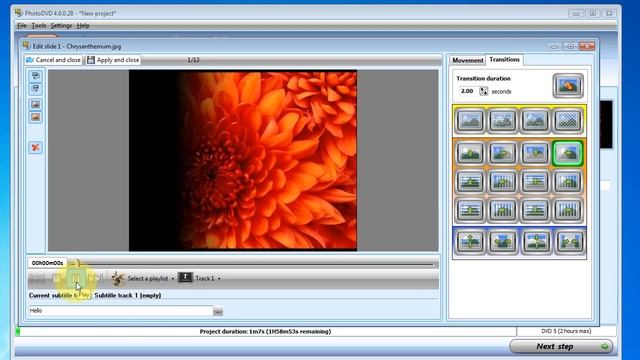Click Cancel and close
640x360 pixels.
(53, 60)
